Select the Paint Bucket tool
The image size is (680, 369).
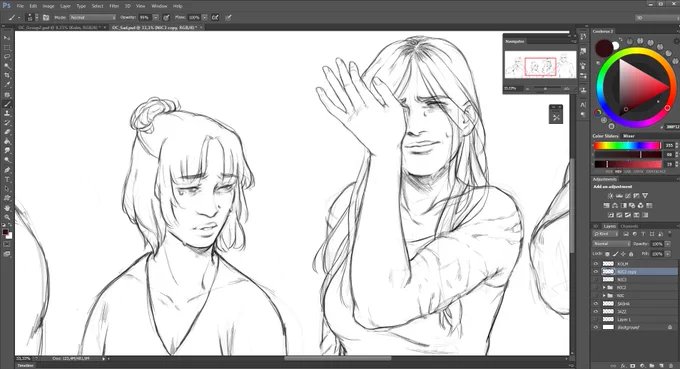click(7, 141)
